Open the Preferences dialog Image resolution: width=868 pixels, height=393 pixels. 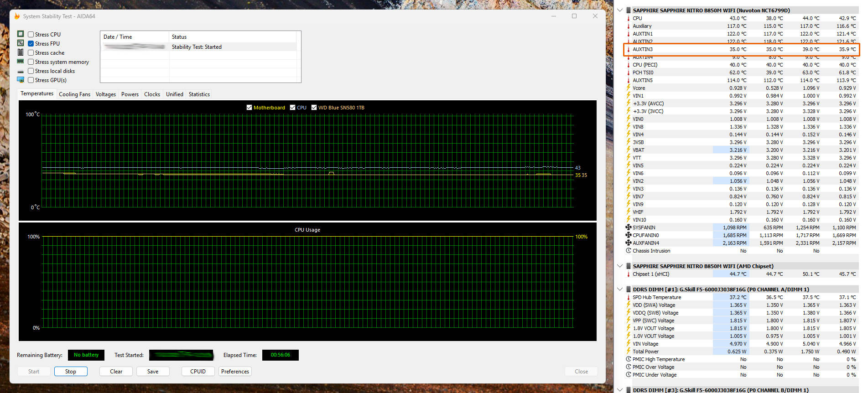tap(235, 372)
